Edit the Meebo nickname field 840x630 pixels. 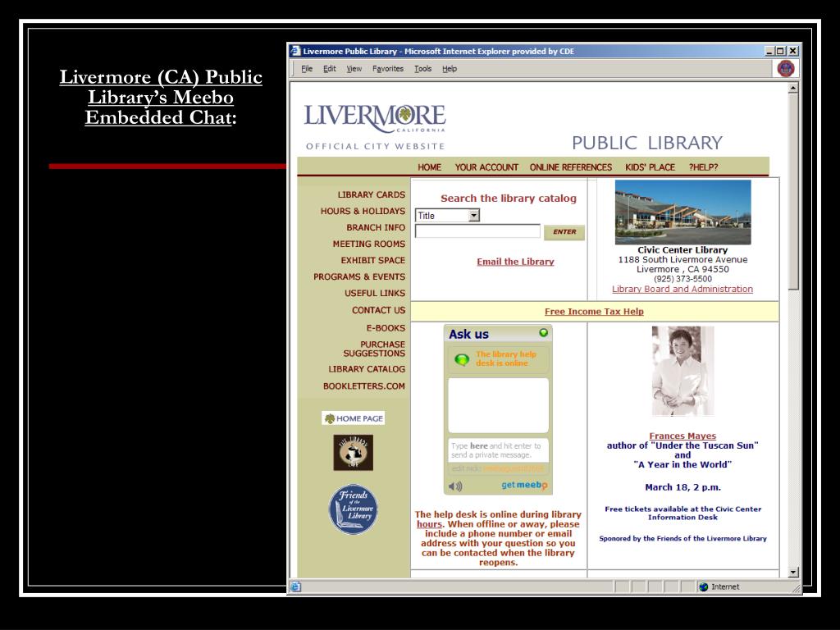click(x=498, y=468)
